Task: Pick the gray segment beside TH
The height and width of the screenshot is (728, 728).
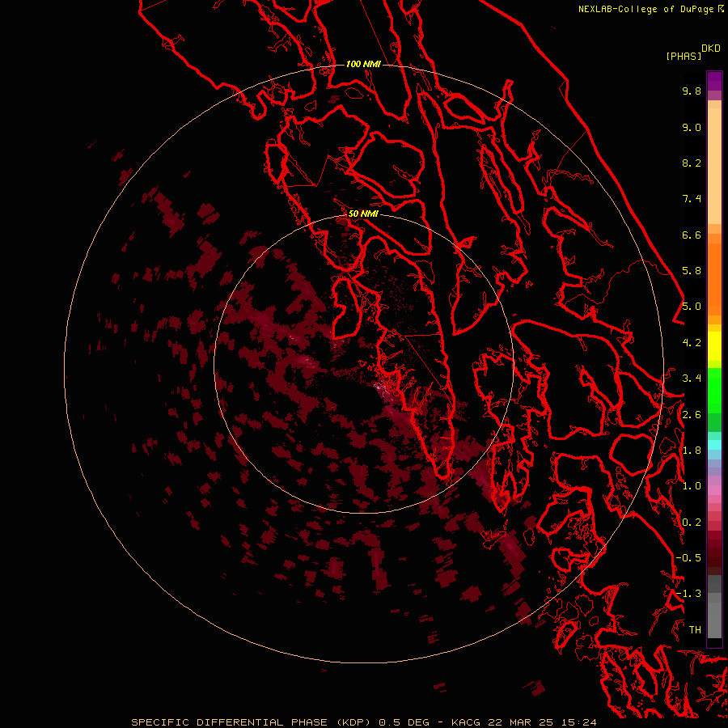Action: 714,622
